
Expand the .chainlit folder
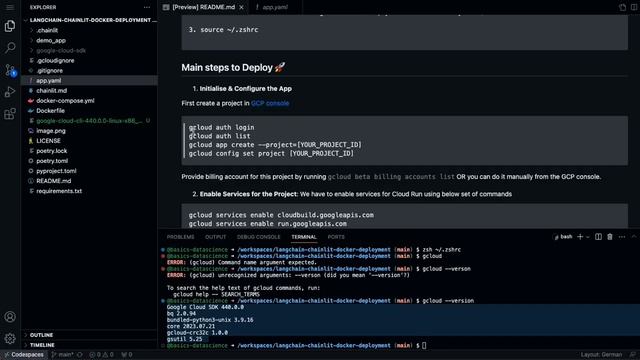[x=90, y=30]
